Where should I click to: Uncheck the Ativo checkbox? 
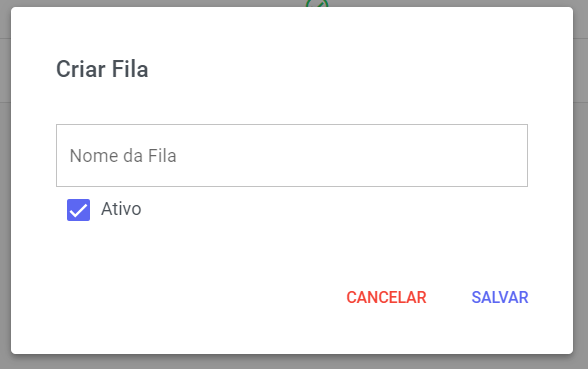tap(78, 210)
